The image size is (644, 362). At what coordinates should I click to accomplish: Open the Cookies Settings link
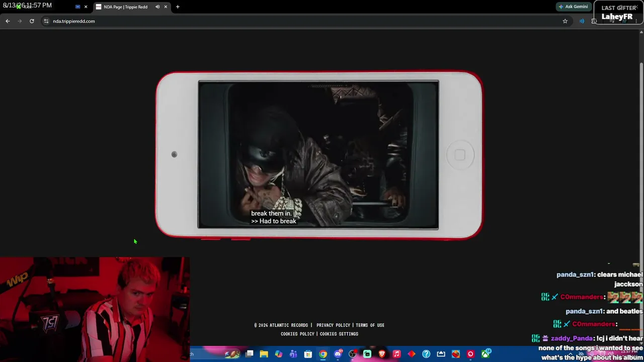click(339, 334)
